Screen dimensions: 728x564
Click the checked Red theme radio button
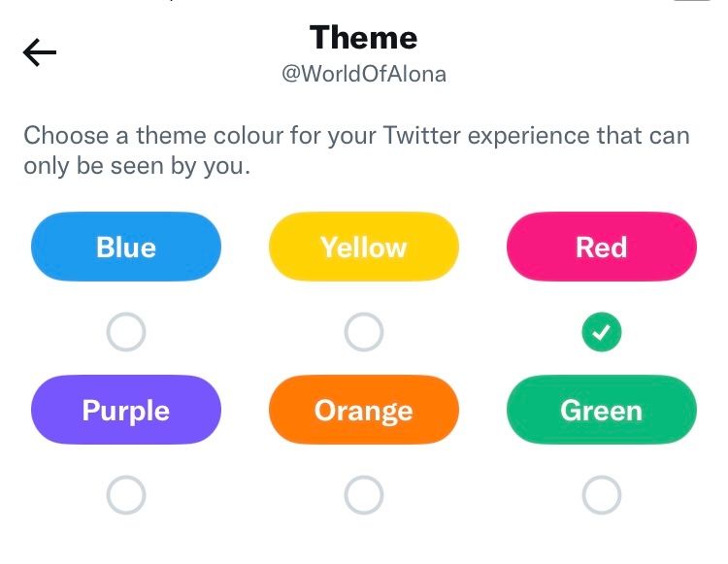pyautogui.click(x=602, y=332)
